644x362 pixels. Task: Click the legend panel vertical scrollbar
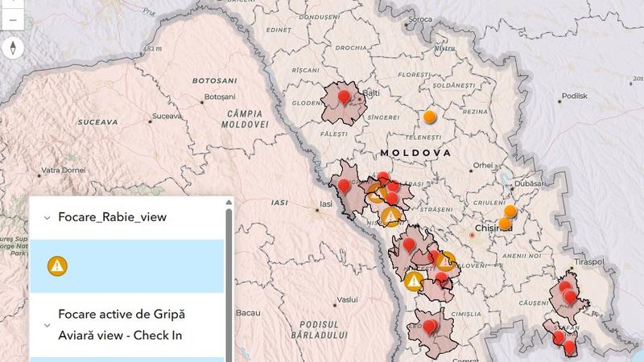(x=229, y=282)
